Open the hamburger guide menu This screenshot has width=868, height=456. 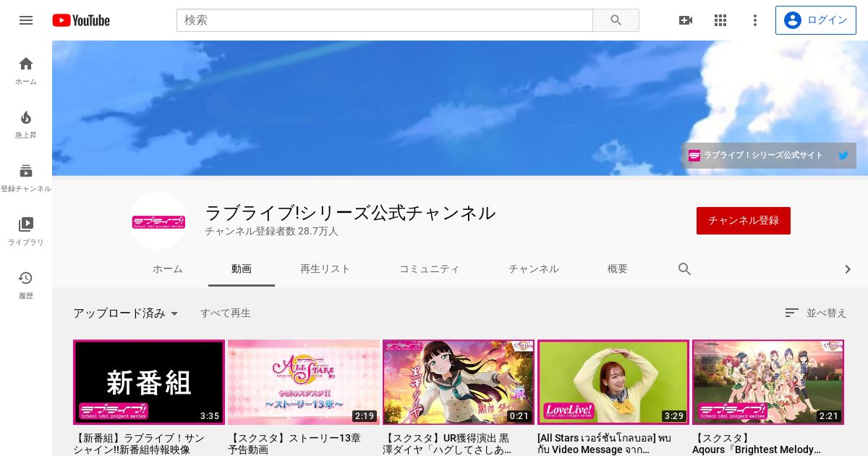point(26,20)
